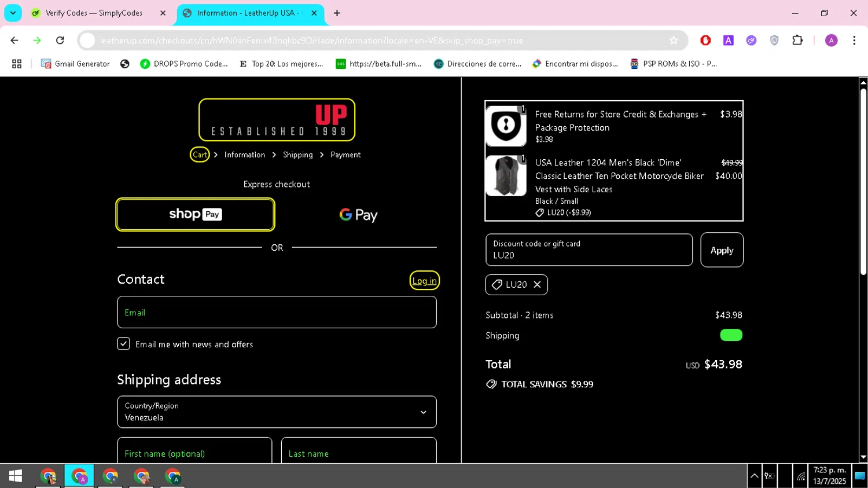Click the LeatherUp store logo
The image size is (868, 488).
[277, 120]
